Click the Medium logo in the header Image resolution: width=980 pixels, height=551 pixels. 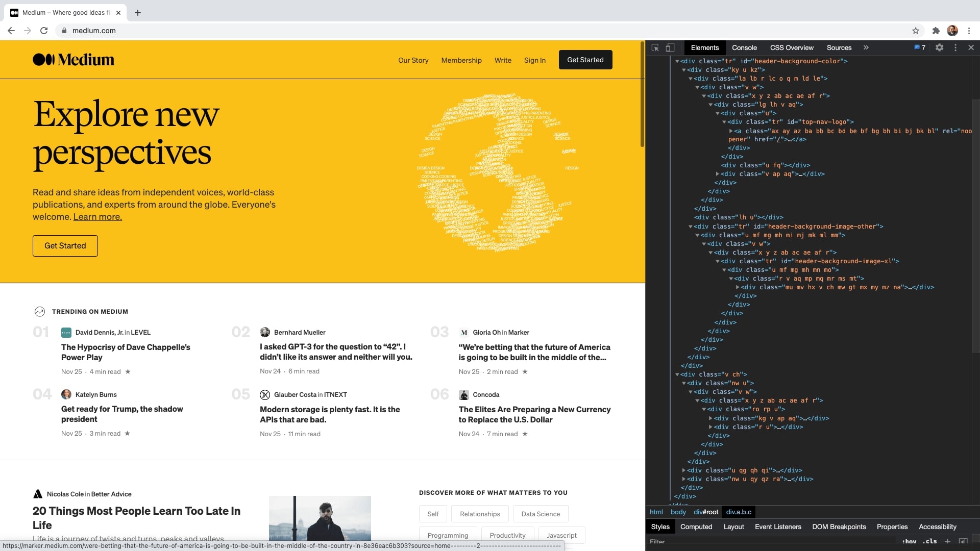coord(73,60)
